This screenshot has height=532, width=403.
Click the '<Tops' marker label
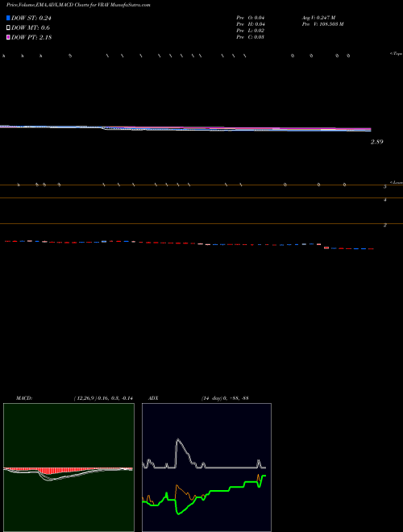[x=396, y=54]
